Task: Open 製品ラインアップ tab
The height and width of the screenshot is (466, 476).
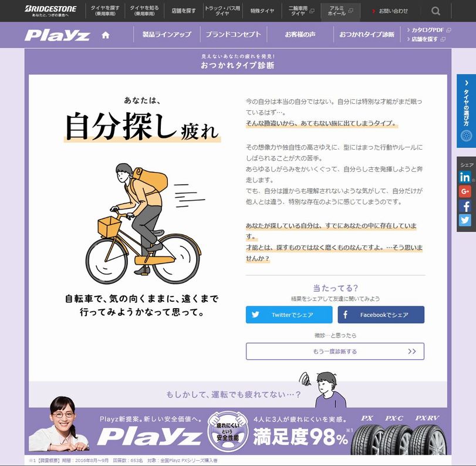Action: (x=167, y=34)
